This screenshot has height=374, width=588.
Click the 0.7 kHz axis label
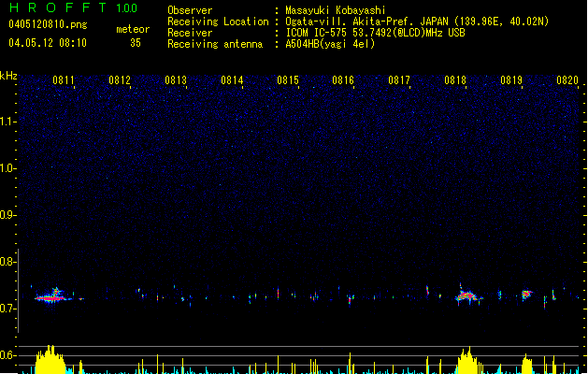point(7,309)
